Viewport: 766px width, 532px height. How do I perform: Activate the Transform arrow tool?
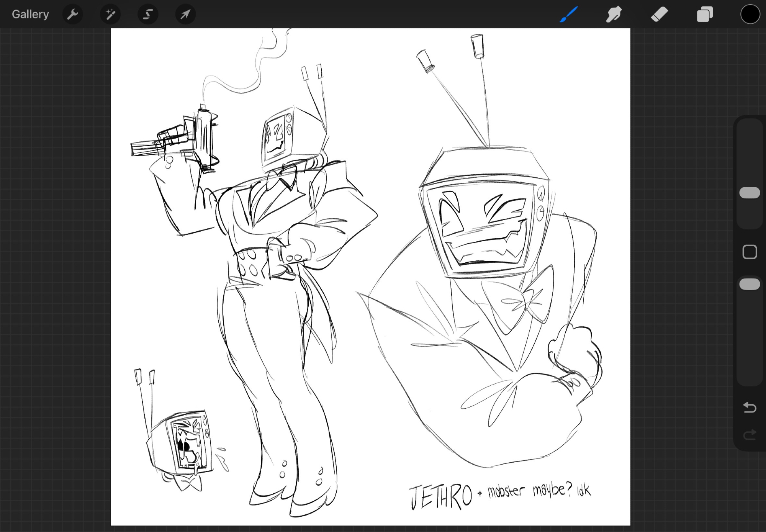pos(185,15)
